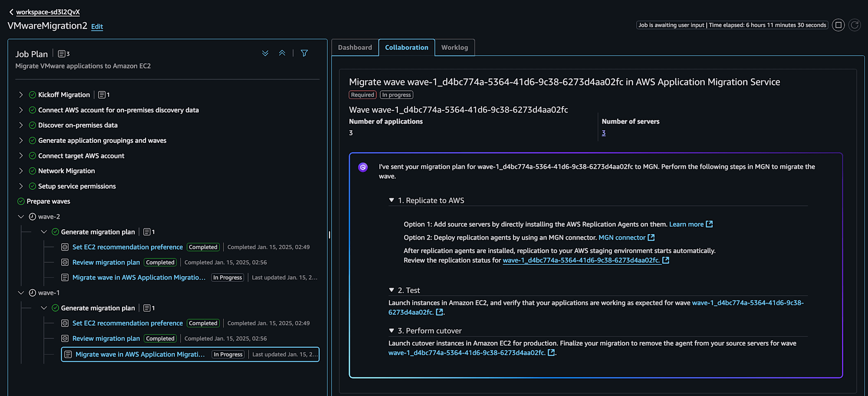868x396 pixels.
Task: Click the refresh icon in header
Action: [855, 25]
